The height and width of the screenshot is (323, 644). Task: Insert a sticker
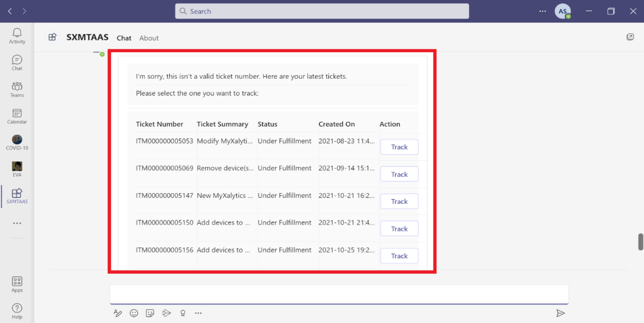150,313
